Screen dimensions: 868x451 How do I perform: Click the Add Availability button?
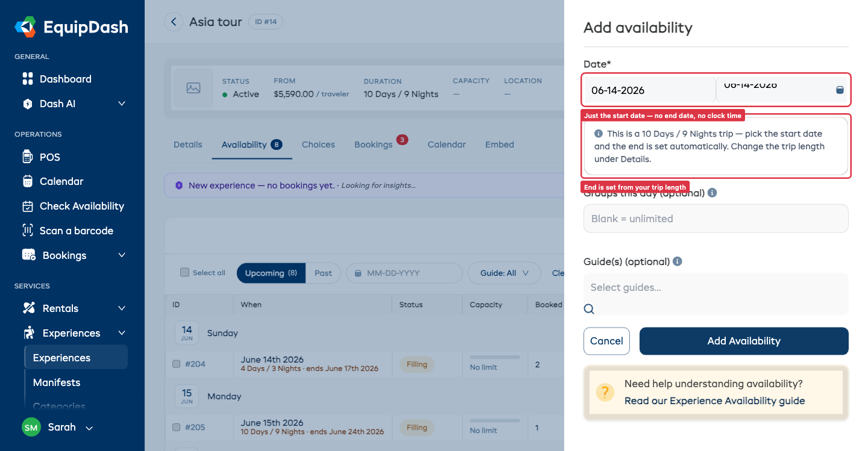[x=744, y=341]
